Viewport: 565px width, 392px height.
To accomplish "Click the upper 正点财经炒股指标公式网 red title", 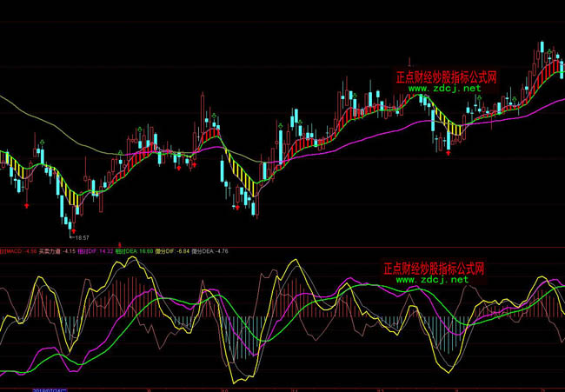I will (447, 76).
